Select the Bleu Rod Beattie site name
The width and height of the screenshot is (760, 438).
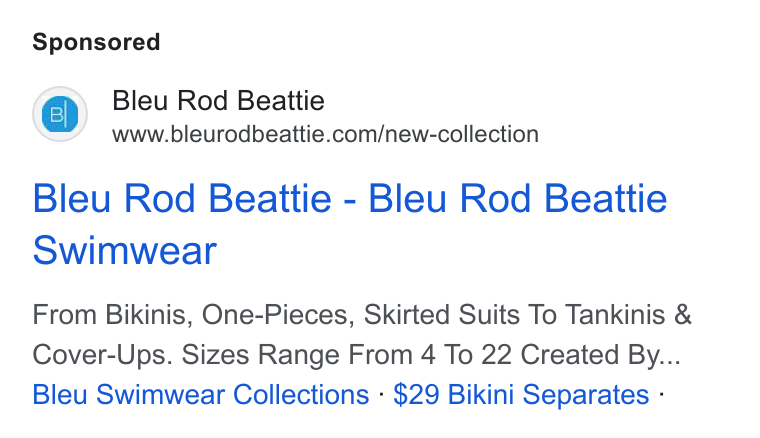[x=218, y=101]
